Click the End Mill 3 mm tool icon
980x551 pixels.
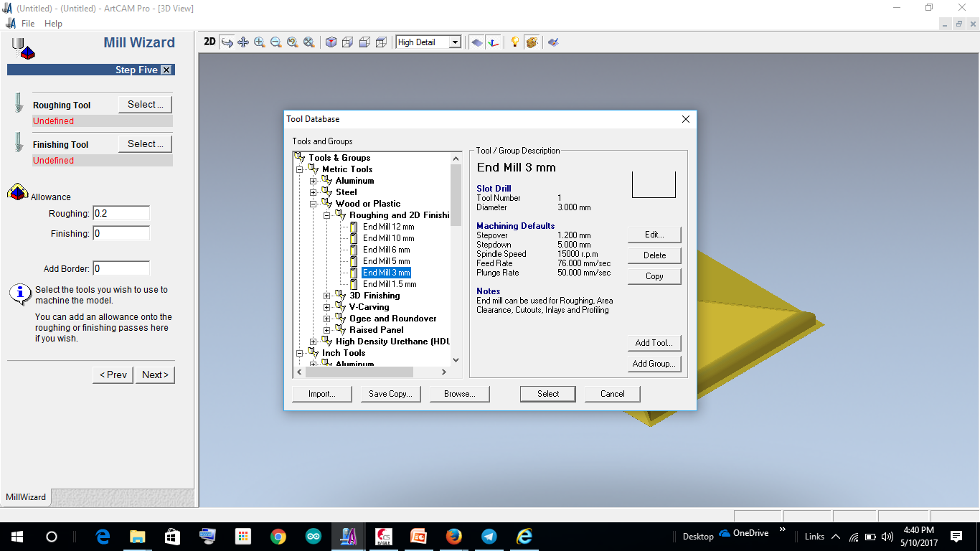[354, 273]
